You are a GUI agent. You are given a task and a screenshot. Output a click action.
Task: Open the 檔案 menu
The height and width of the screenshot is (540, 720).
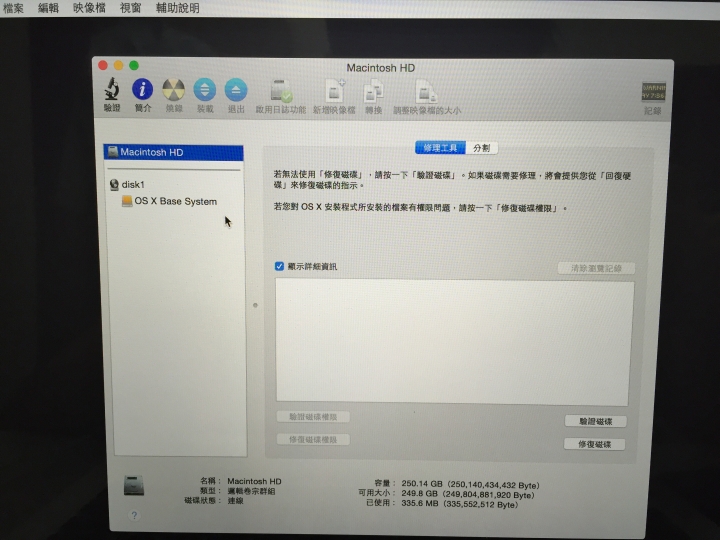click(12, 8)
